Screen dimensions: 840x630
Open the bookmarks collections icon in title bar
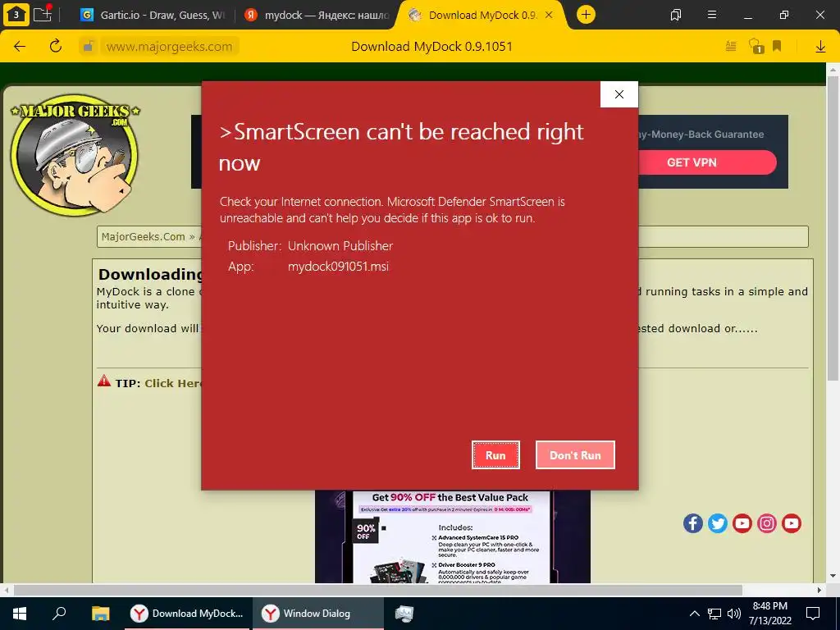676,15
